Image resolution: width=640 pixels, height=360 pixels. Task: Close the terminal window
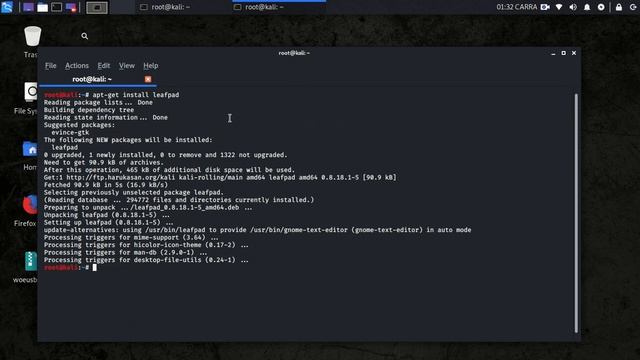(574, 53)
